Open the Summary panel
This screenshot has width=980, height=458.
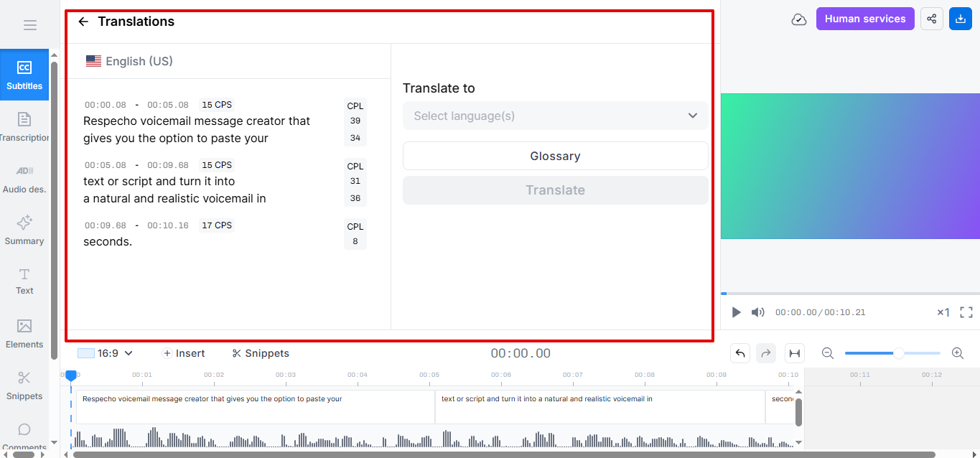coord(24,230)
